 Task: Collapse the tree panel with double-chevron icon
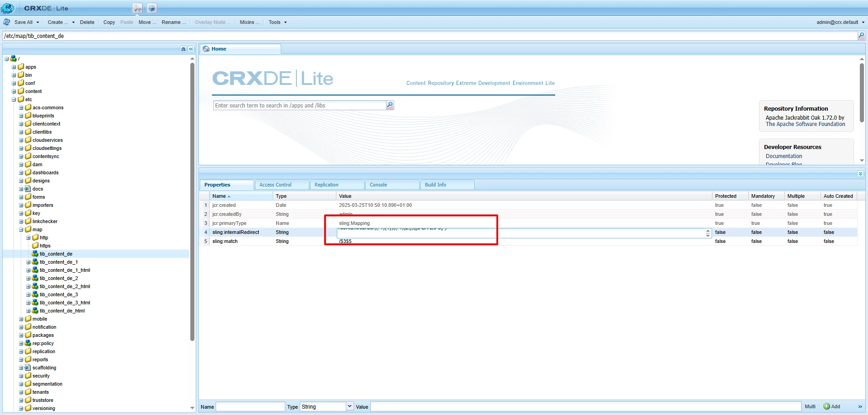(x=191, y=49)
